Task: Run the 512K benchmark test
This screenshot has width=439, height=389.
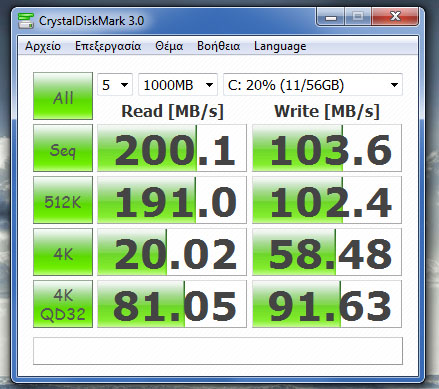Action: tap(63, 200)
